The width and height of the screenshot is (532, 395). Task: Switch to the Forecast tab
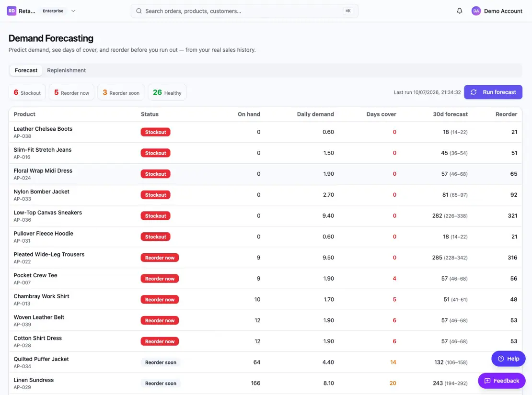26,70
